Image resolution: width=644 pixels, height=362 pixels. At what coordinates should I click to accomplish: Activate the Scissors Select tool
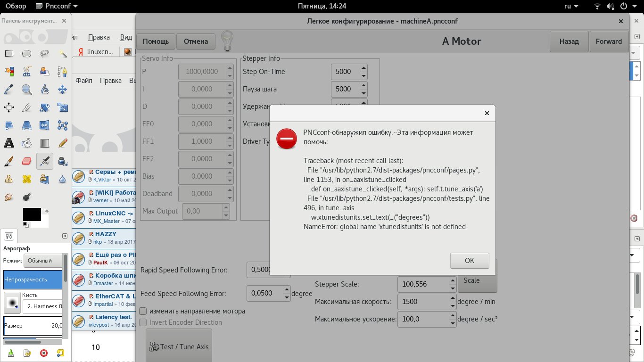point(27,72)
